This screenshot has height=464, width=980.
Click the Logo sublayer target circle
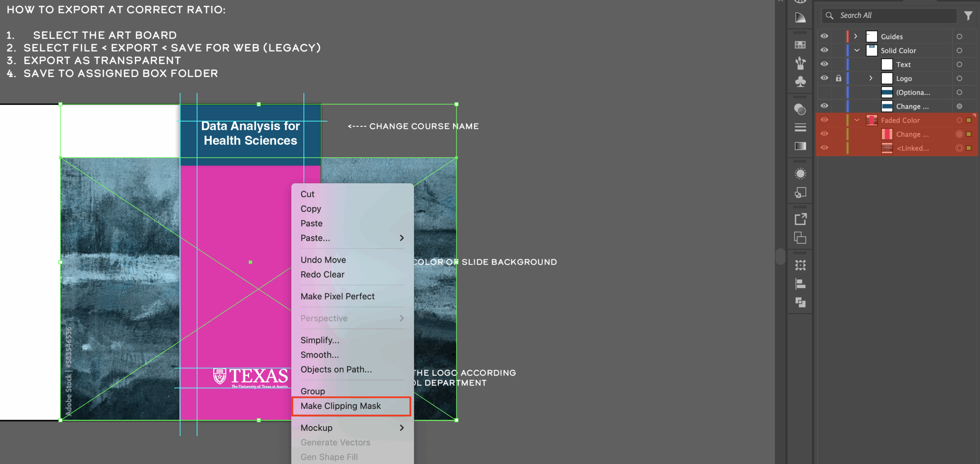click(959, 78)
